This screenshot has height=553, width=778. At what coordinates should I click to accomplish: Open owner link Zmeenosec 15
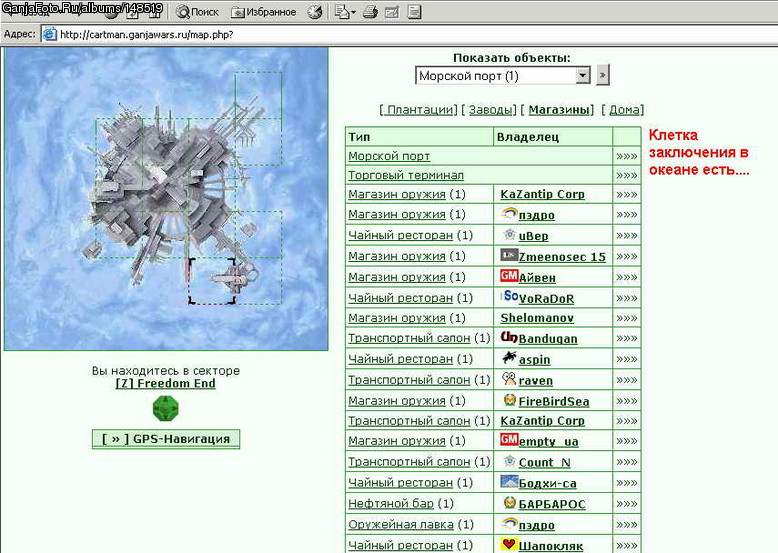click(562, 257)
